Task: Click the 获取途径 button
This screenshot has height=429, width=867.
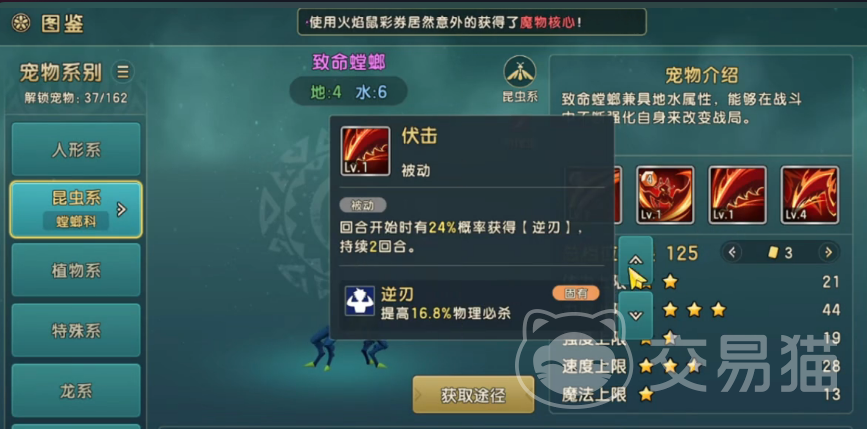Action: [x=473, y=395]
